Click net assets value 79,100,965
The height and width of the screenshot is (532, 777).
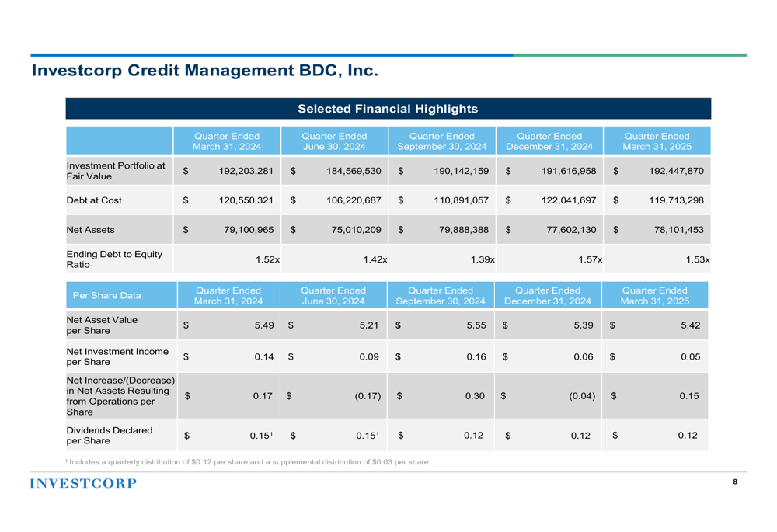[249, 230]
